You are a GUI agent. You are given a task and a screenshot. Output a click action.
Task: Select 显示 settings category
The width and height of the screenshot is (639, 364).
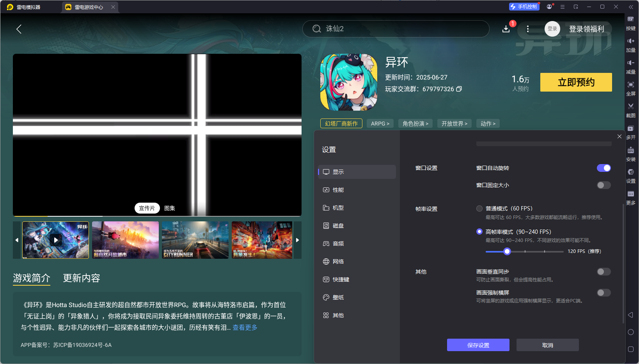357,172
